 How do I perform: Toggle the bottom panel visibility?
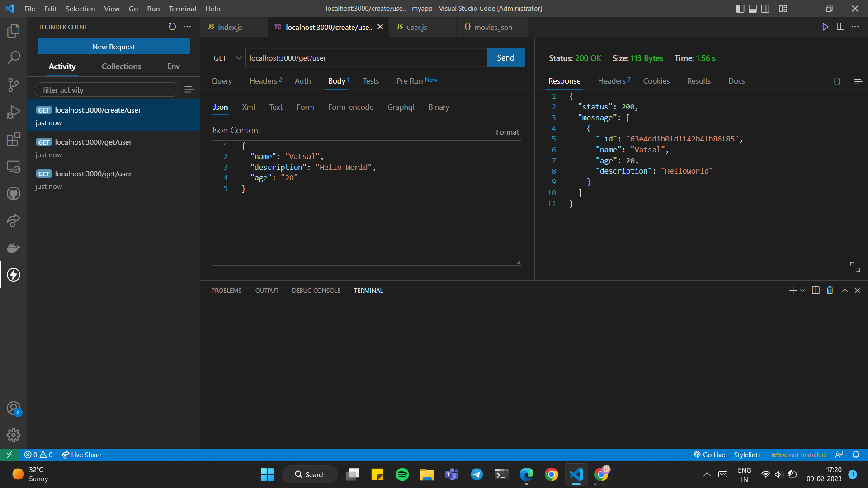(x=753, y=8)
